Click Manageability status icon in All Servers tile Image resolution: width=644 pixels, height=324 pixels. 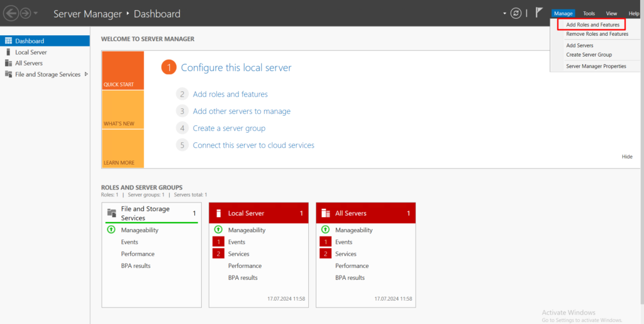pyautogui.click(x=325, y=230)
